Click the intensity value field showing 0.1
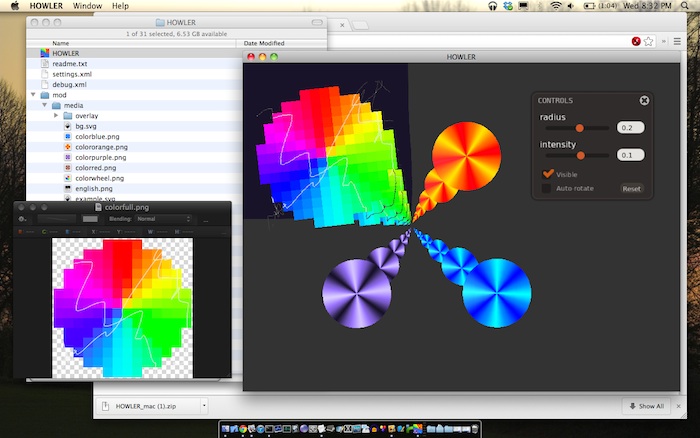The height and width of the screenshot is (438, 700). (x=630, y=155)
